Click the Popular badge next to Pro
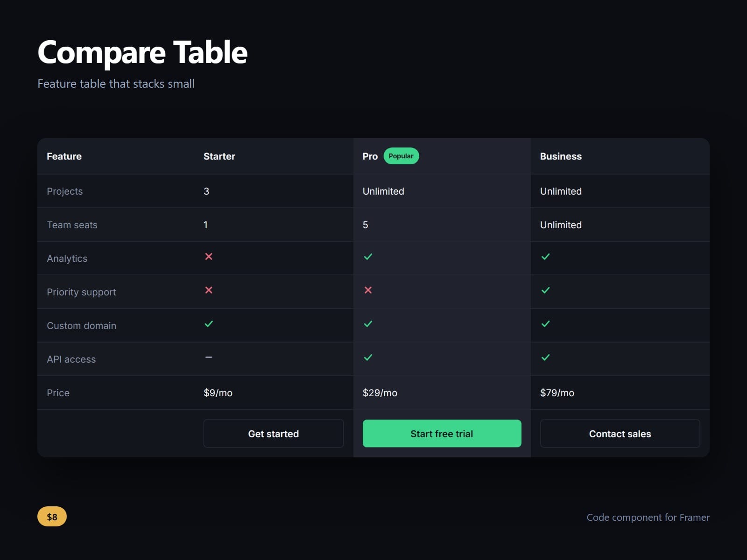Viewport: 747px width, 560px height. (x=401, y=156)
